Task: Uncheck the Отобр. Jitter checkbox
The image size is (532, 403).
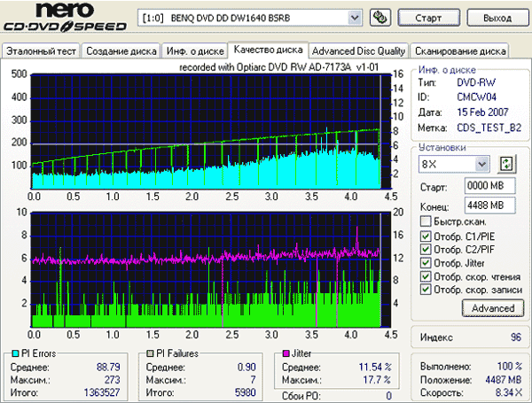Action: click(x=426, y=262)
